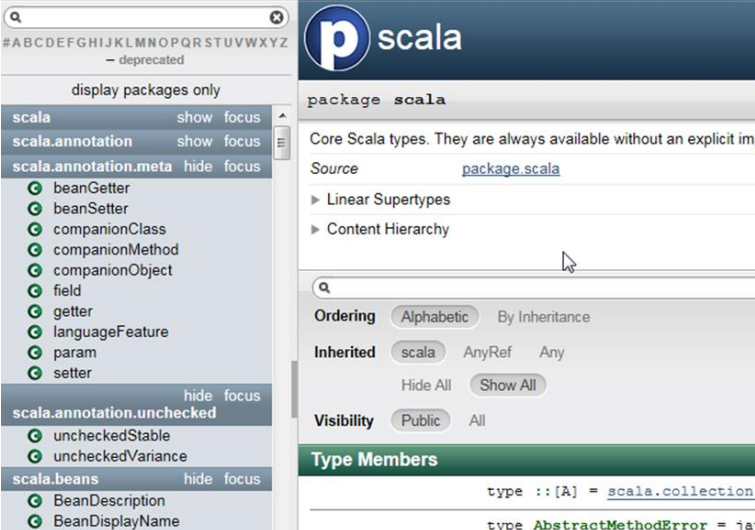Click the class icon beside setter
Viewport: 755px width, 530px height.
pyautogui.click(x=35, y=373)
